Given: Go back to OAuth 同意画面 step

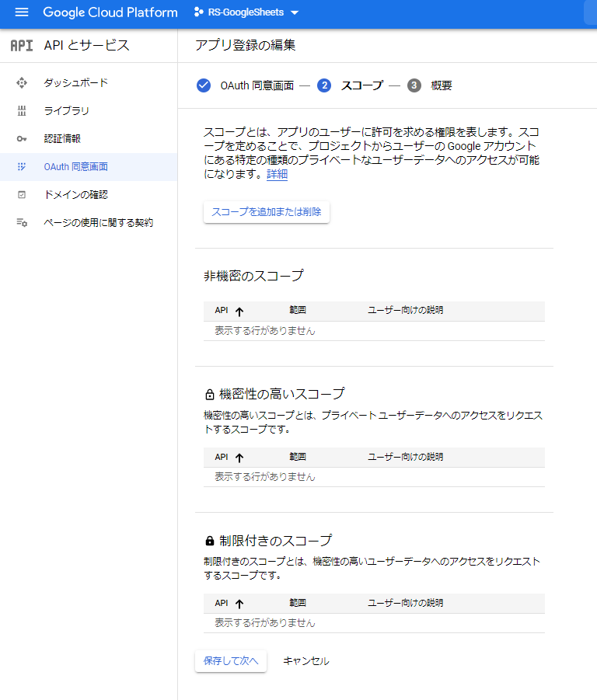Looking at the screenshot, I should pyautogui.click(x=257, y=85).
